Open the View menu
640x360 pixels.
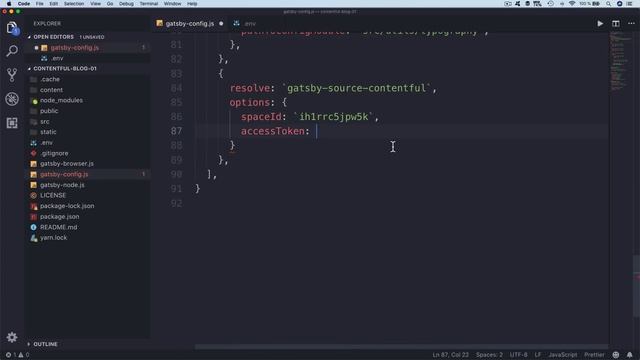[x=96, y=4]
